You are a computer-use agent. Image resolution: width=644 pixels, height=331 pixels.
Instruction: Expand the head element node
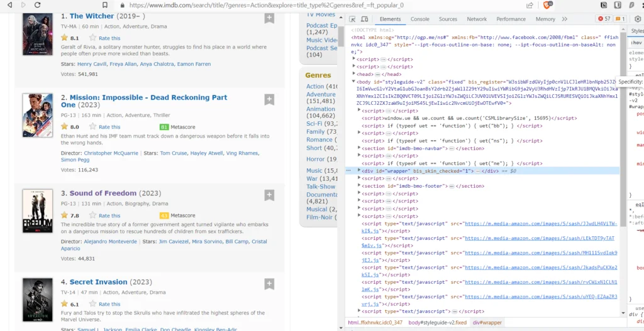click(x=354, y=74)
